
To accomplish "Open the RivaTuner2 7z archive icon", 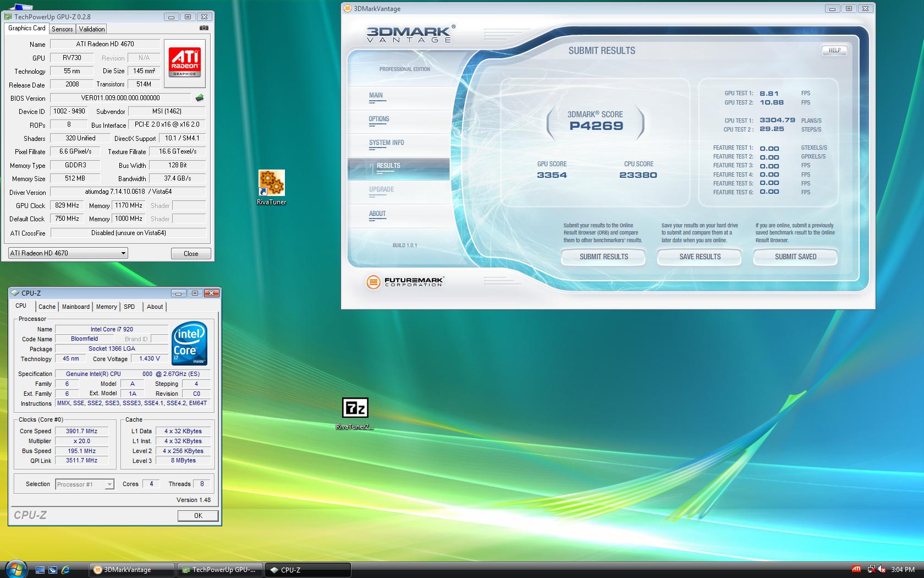I will pyautogui.click(x=355, y=413).
